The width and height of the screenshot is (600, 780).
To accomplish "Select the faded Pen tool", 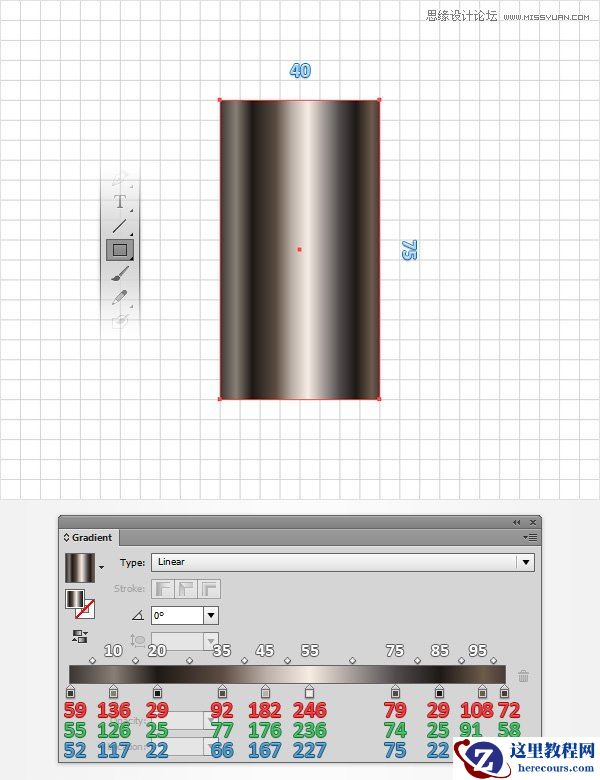I will click(120, 179).
